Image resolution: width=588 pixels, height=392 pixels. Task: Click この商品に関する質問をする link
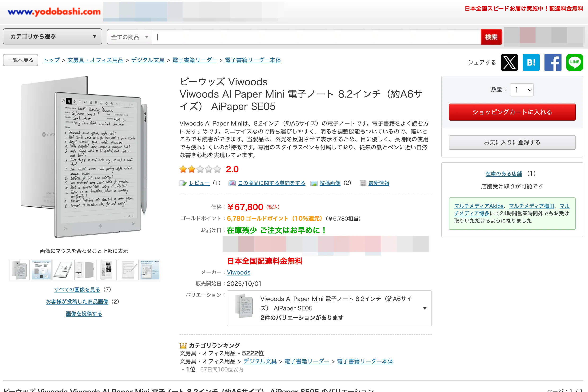271,183
